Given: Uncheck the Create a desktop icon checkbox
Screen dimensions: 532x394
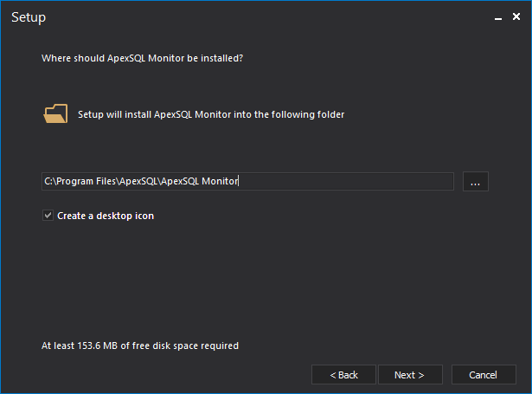Looking at the screenshot, I should click(x=48, y=216).
